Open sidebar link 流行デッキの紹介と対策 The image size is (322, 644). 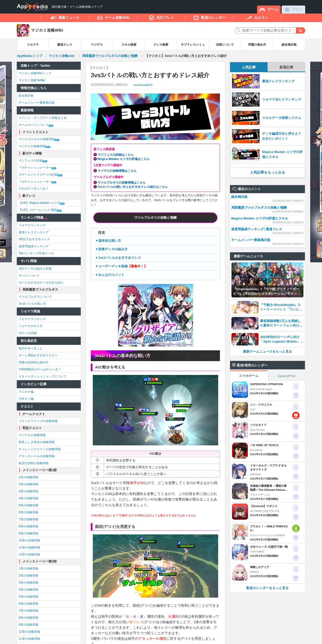click(35, 269)
